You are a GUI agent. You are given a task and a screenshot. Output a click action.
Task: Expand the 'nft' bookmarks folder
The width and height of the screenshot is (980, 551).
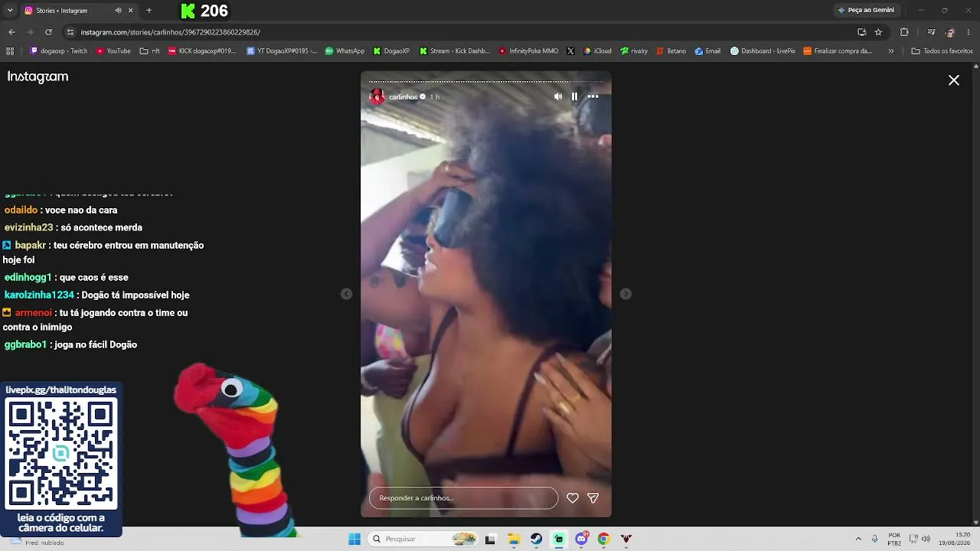[x=150, y=51]
